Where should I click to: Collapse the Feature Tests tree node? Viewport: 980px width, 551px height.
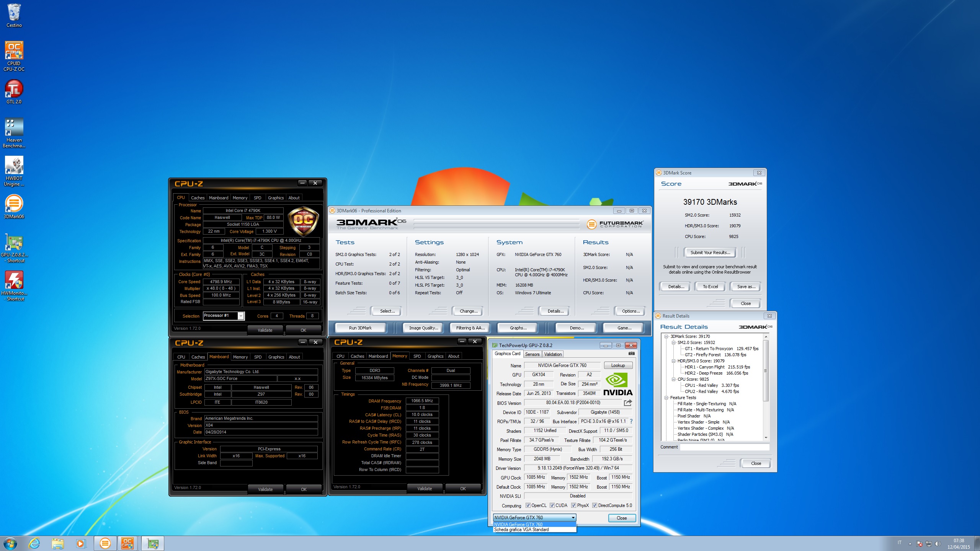(x=666, y=398)
